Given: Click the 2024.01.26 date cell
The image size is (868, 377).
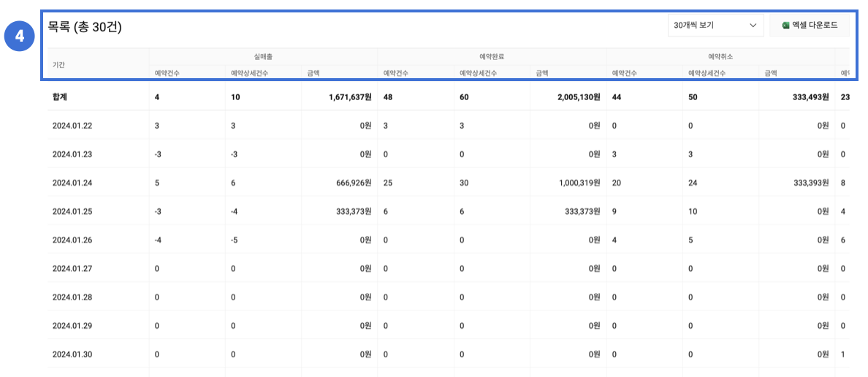Looking at the screenshot, I should point(72,240).
